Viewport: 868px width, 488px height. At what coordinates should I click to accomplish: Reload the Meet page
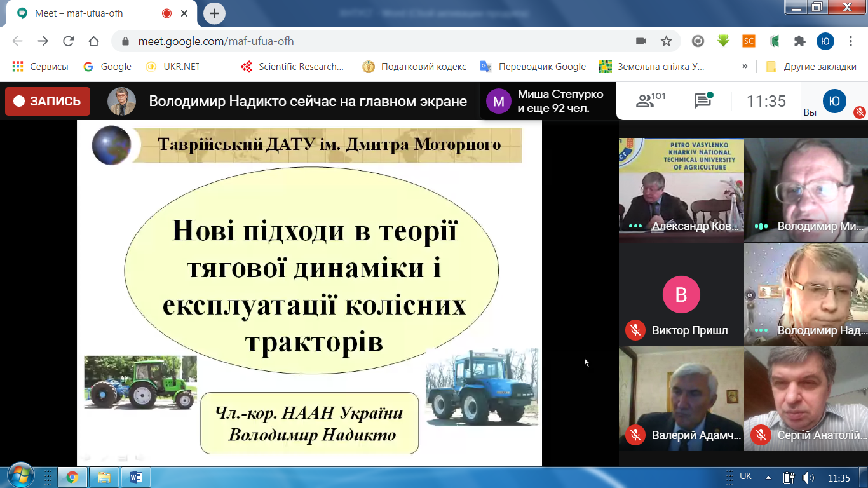point(68,41)
